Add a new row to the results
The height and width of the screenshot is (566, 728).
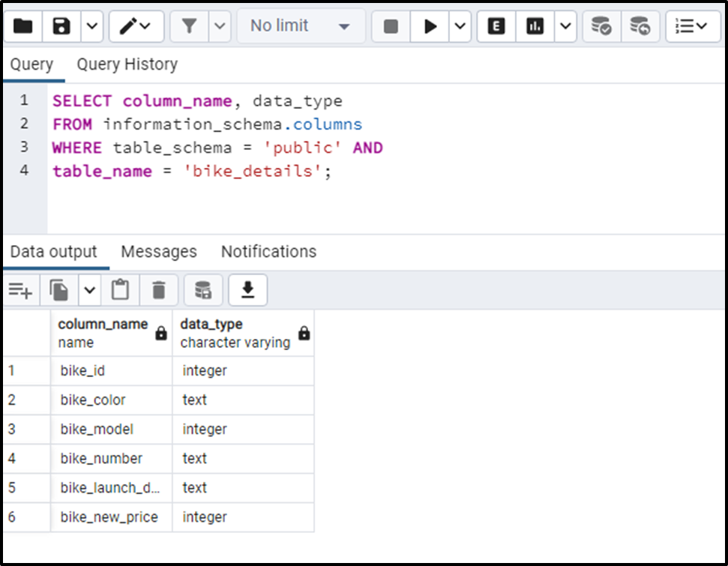tap(20, 290)
